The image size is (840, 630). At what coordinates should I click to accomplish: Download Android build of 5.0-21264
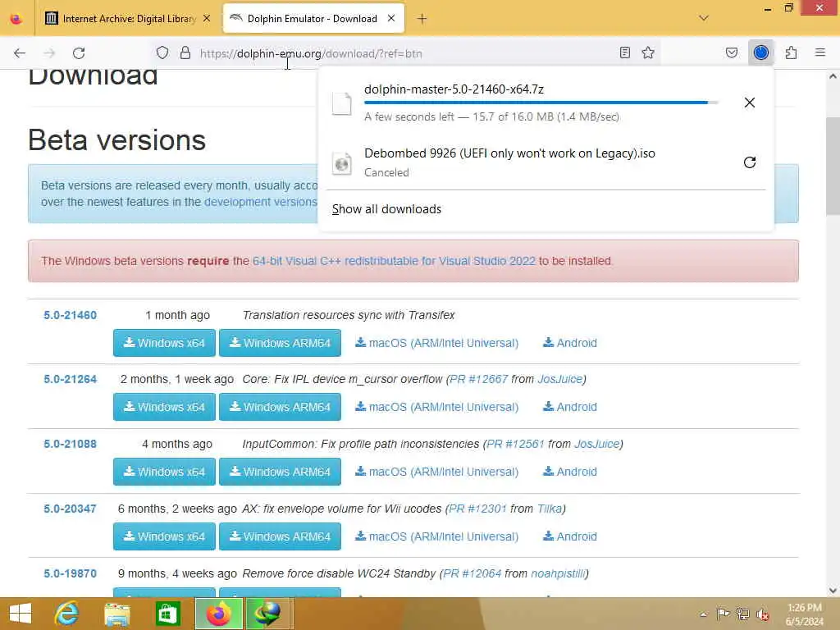pyautogui.click(x=570, y=407)
